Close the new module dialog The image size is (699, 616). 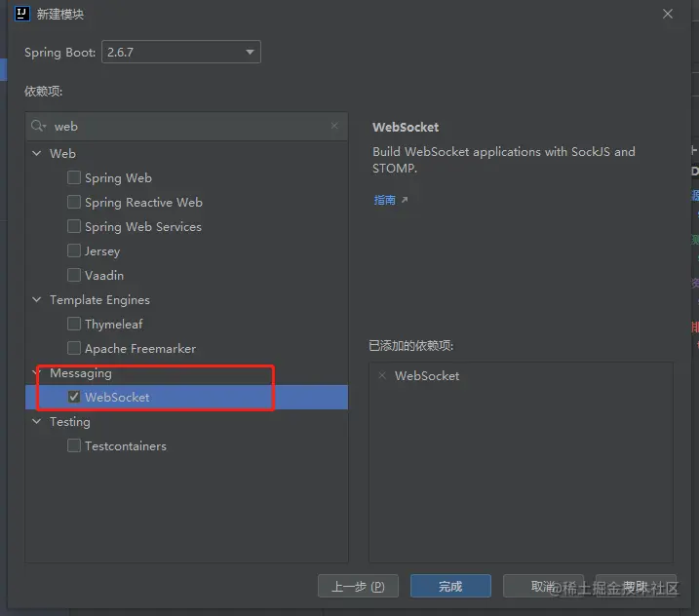click(668, 14)
